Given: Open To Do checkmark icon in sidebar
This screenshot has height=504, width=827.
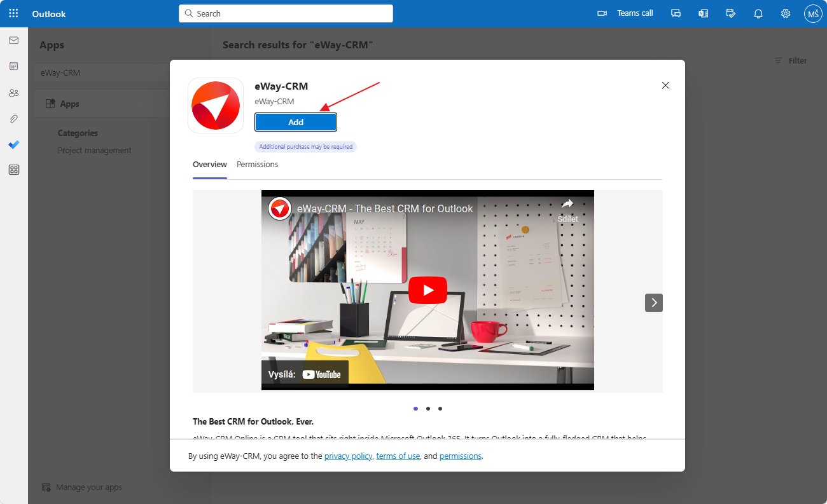Looking at the screenshot, I should (13, 144).
